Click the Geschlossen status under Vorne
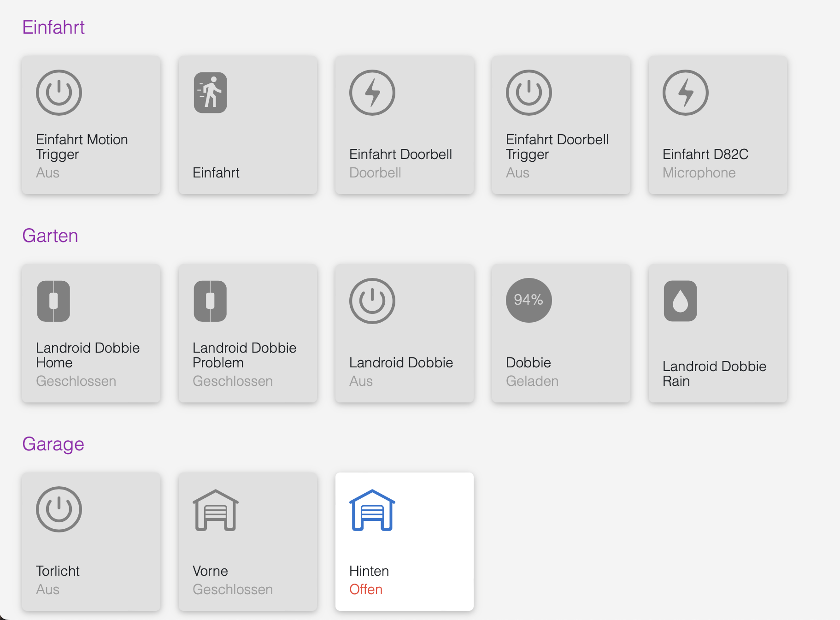The height and width of the screenshot is (620, 840). coord(233,590)
